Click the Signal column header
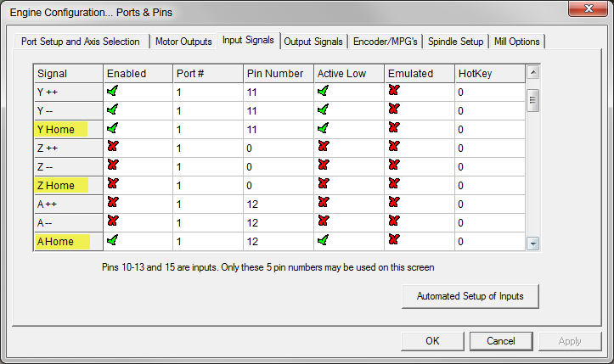This screenshot has height=364, width=614. (69, 74)
